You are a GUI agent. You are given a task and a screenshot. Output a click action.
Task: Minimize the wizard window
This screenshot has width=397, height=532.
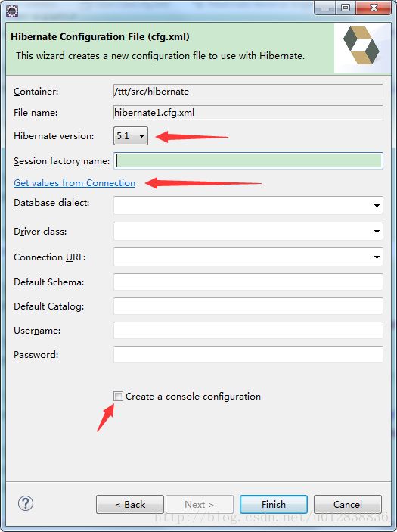tap(325, 8)
